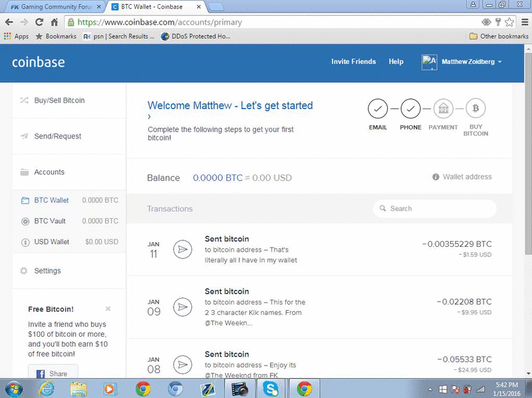The height and width of the screenshot is (398, 532).
Task: Open the media player taskbar icon
Action: click(x=110, y=389)
